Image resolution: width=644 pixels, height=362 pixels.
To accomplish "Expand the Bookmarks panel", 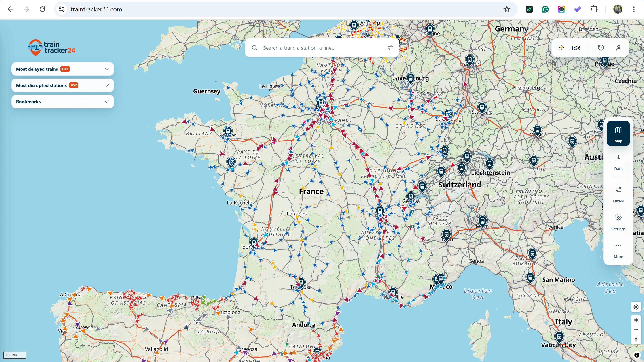I will 63,102.
